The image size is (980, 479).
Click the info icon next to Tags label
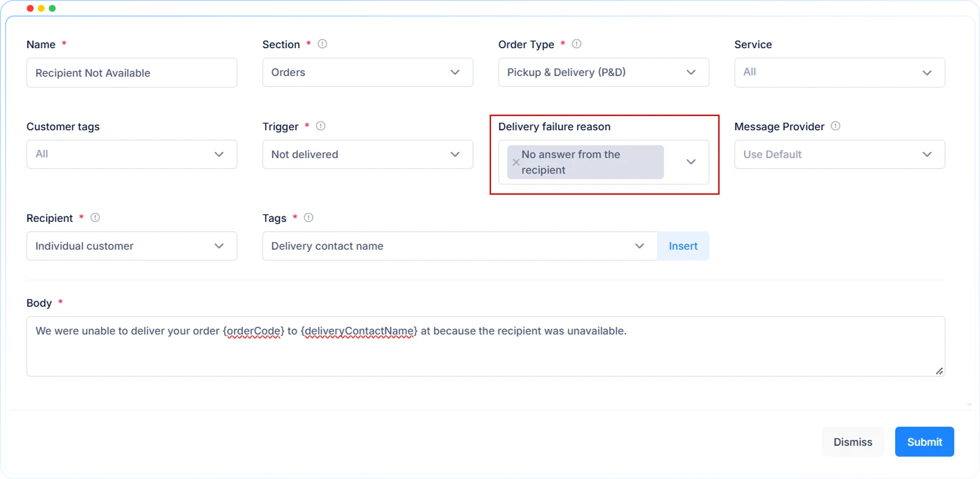point(309,218)
